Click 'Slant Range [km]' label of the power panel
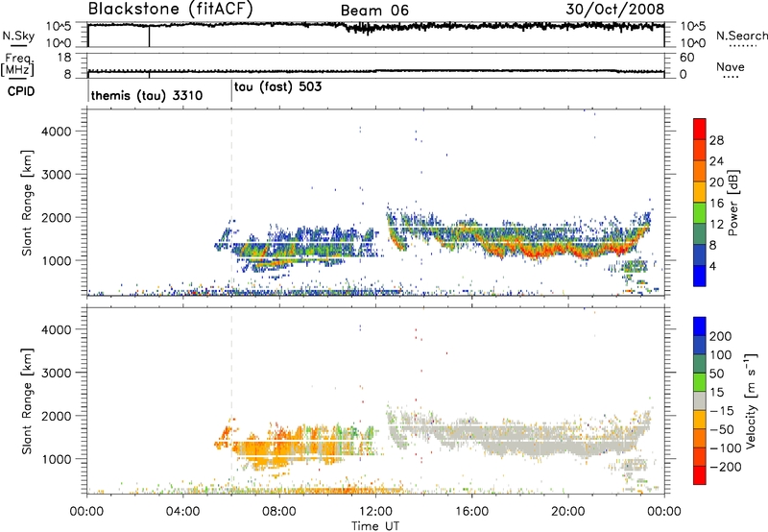Viewport: 768px width, 532px height. pyautogui.click(x=27, y=203)
